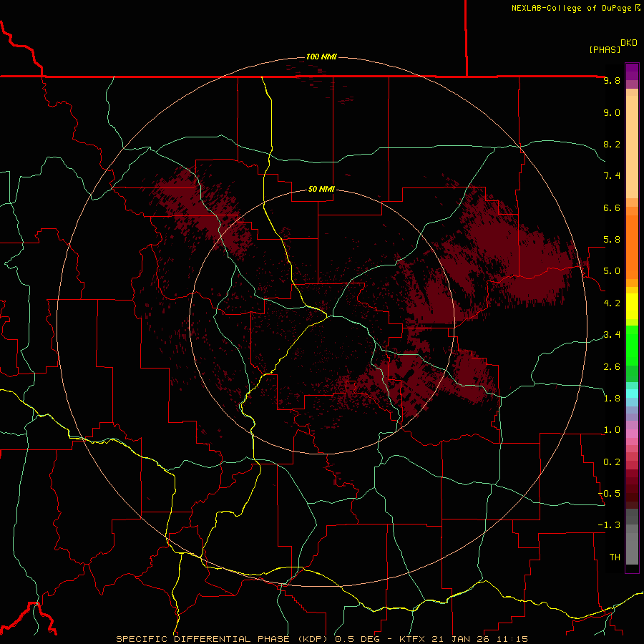Select the 5.8 scale value
Image resolution: width=644 pixels, height=644 pixels.
pos(612,240)
